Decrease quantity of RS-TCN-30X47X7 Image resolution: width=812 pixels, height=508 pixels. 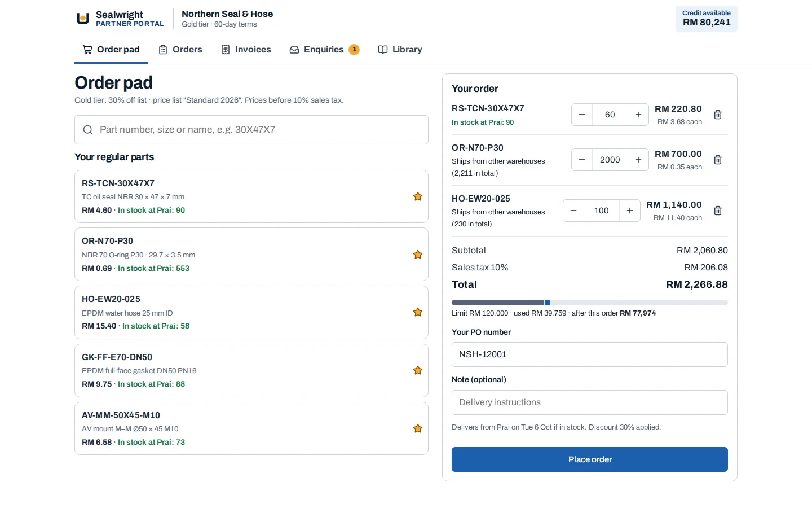(x=582, y=115)
